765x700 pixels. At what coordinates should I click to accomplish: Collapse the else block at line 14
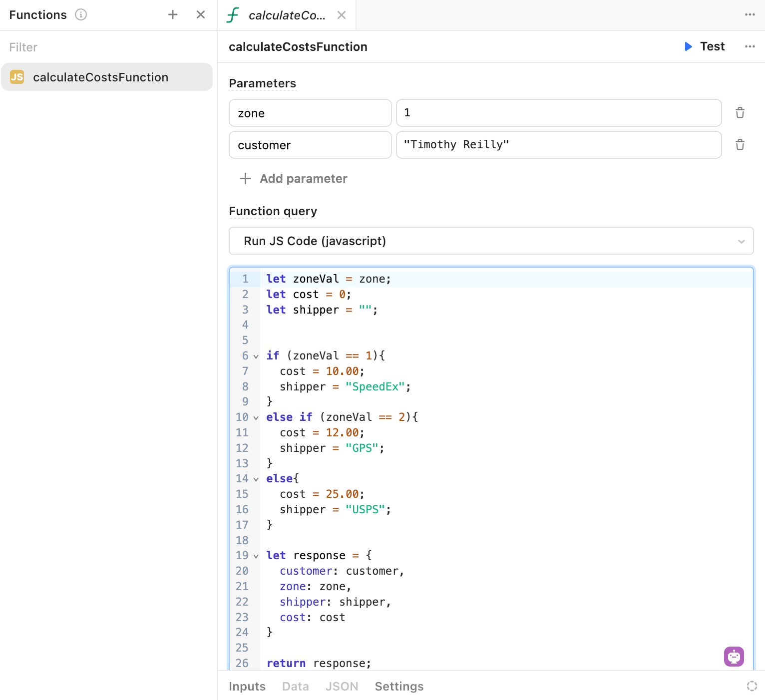[256, 479]
